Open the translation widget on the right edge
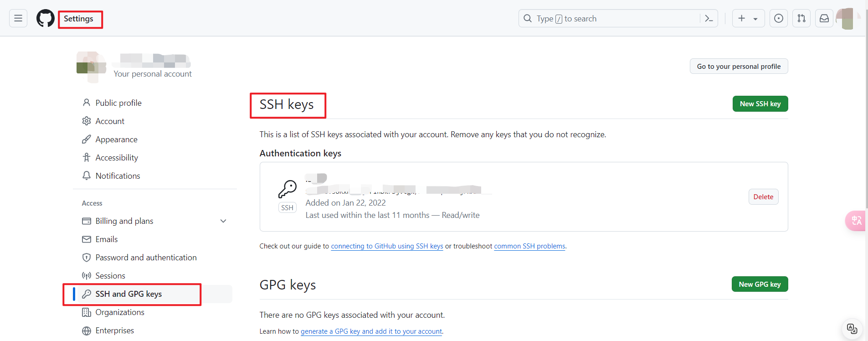The width and height of the screenshot is (868, 341). pos(856,221)
